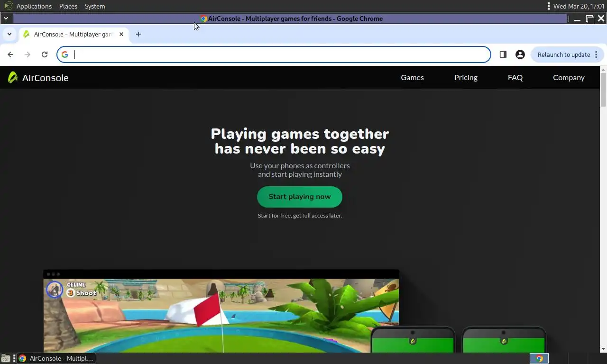The width and height of the screenshot is (607, 364).
Task: Click the Start playing now button
Action: [x=300, y=197]
